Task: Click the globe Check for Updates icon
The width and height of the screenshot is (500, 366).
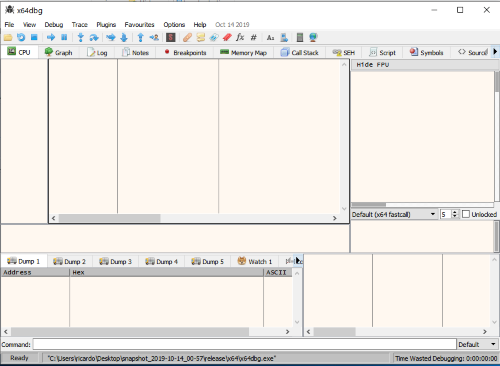Action: click(x=313, y=37)
